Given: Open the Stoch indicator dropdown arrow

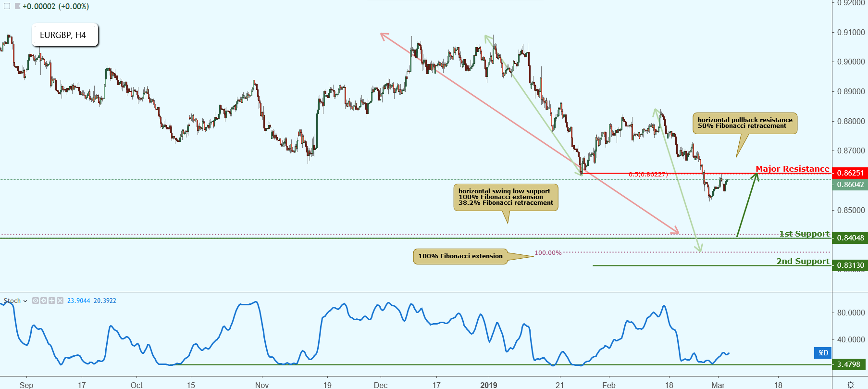Looking at the screenshot, I should [25, 301].
